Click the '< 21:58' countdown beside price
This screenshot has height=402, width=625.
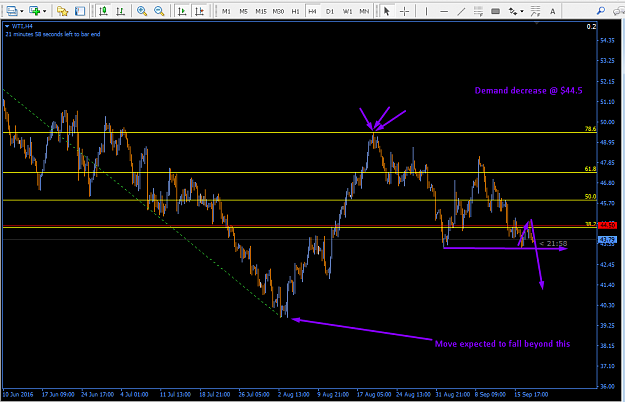553,243
